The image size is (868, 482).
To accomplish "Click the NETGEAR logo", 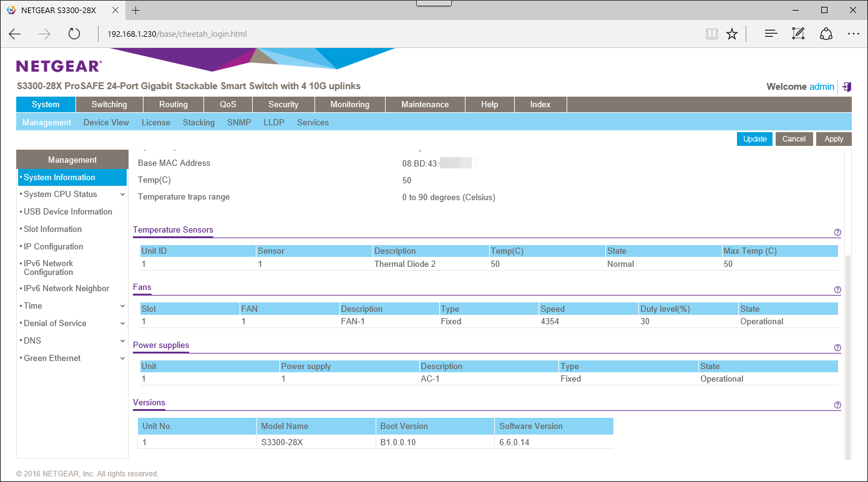I will click(x=59, y=66).
